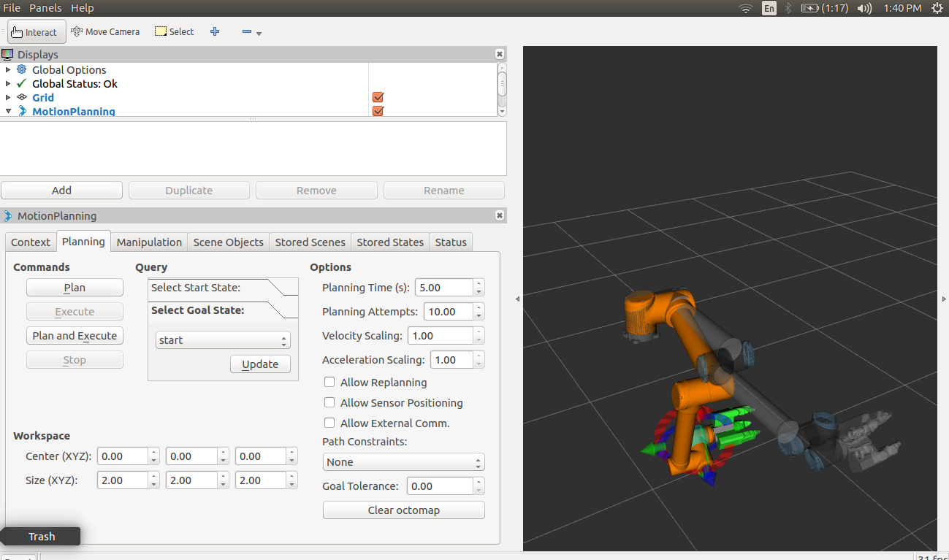This screenshot has height=560, width=949.
Task: Activate the Move Camera tool
Action: 105,31
